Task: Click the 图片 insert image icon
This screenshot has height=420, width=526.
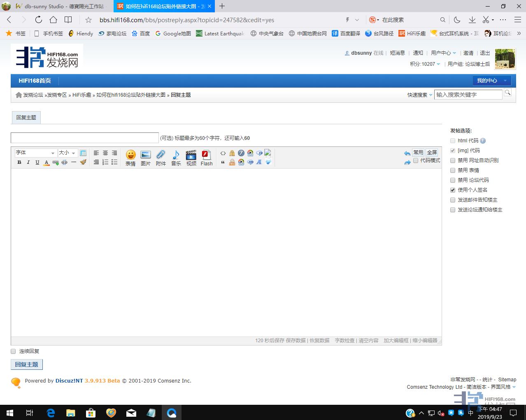Action: tap(146, 158)
